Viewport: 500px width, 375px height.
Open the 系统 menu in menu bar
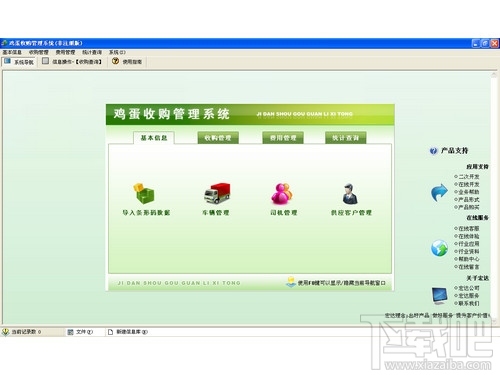[x=117, y=52]
